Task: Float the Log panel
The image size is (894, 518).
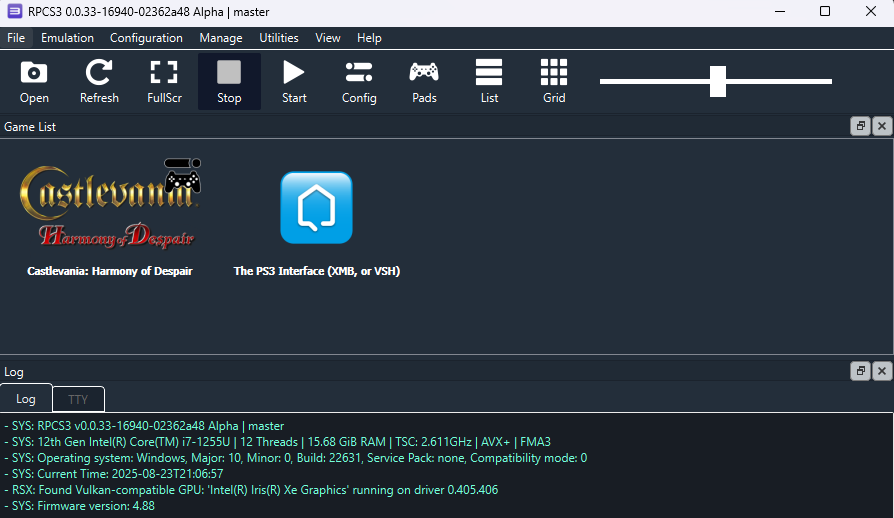Action: [x=860, y=372]
